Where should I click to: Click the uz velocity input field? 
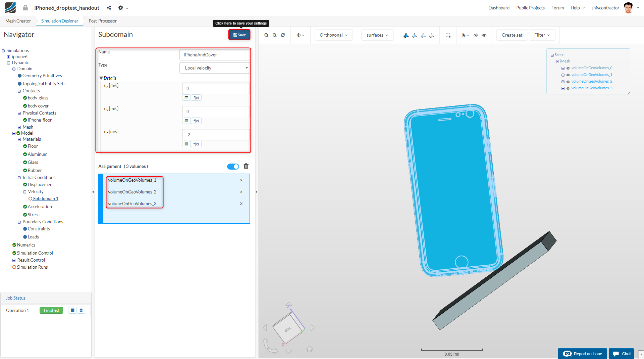(216, 135)
